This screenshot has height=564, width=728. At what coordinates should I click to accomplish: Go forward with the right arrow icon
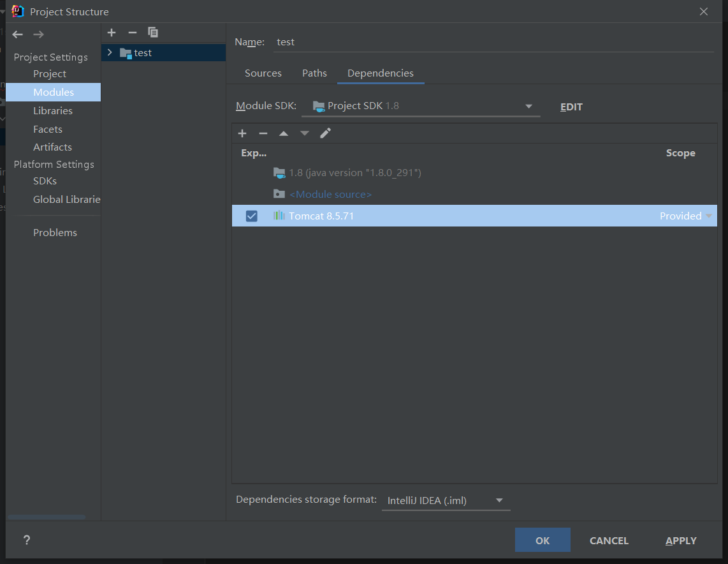(38, 34)
